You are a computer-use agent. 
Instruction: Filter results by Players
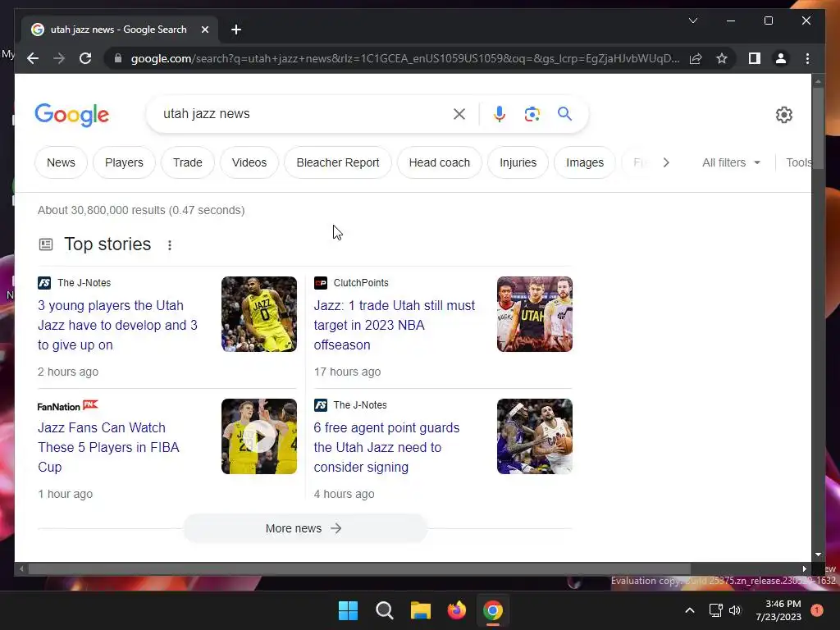[x=124, y=162]
